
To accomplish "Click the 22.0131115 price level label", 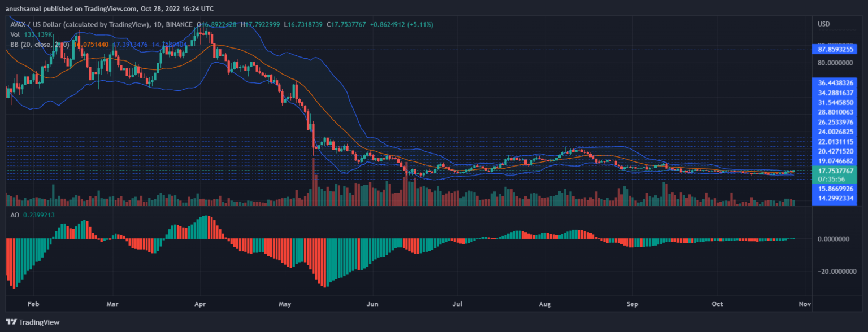I will click(835, 141).
